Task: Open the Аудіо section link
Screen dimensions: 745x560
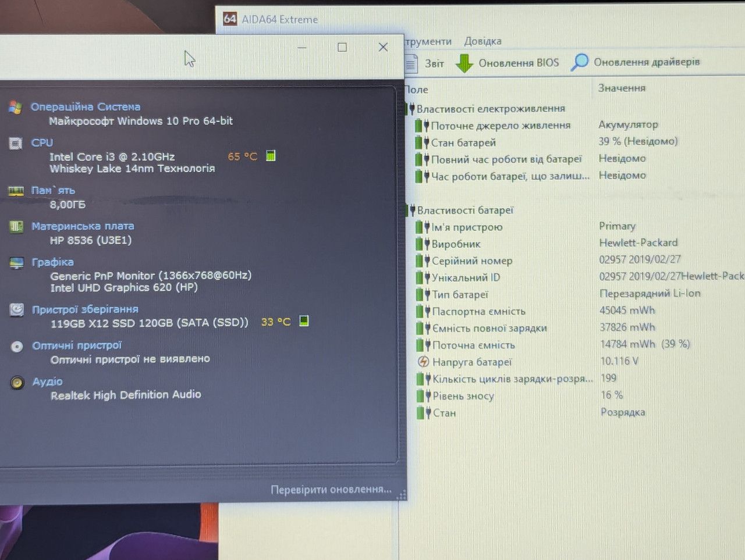Action: (x=47, y=381)
